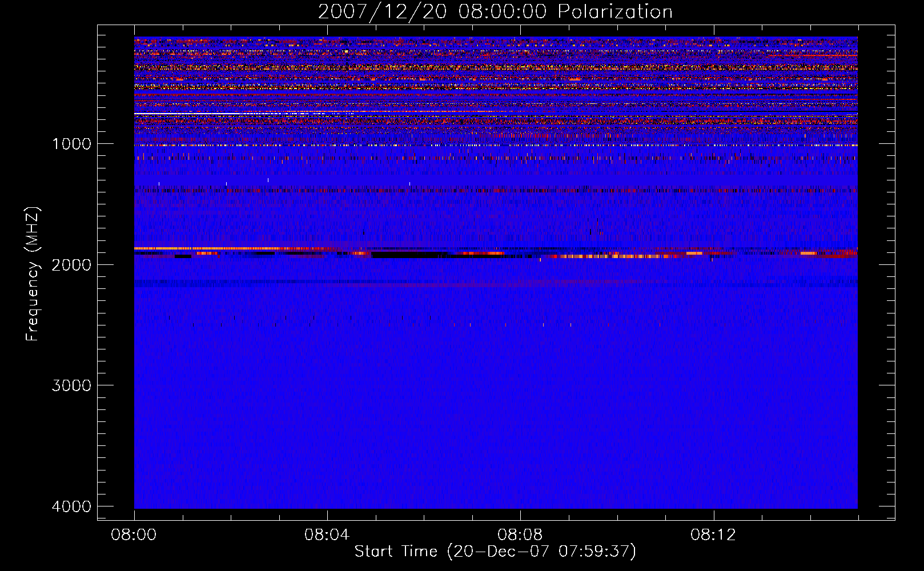Click the 08:12 time tick label
This screenshot has width=924, height=571.
pos(713,535)
